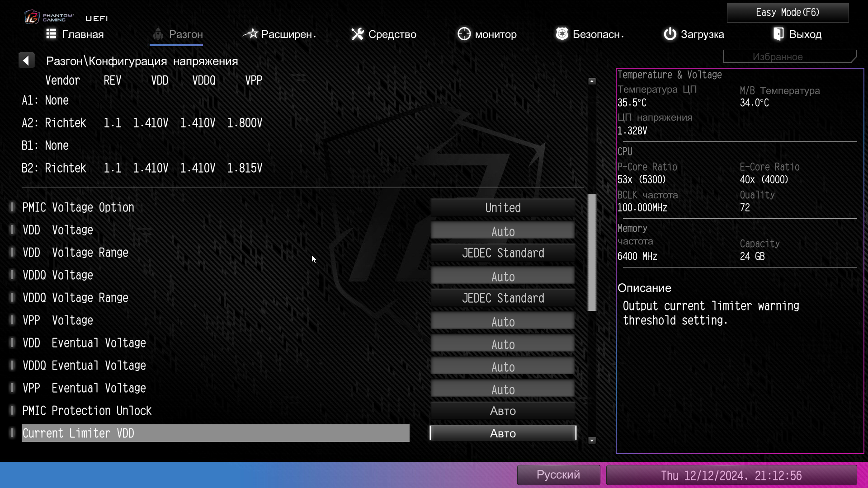Click the Выход door icon
Screen dimensions: 868x488
[778, 34]
